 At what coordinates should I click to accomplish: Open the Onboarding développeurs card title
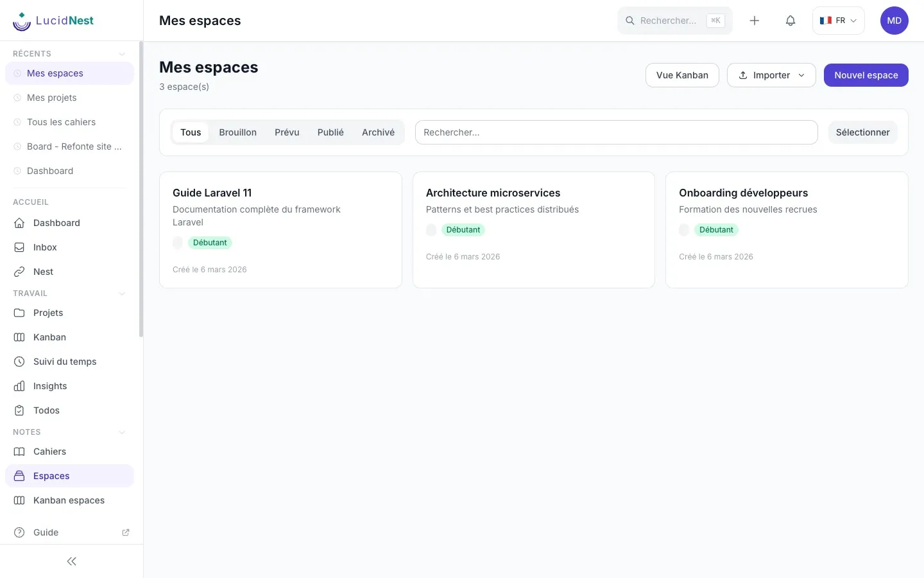click(743, 193)
